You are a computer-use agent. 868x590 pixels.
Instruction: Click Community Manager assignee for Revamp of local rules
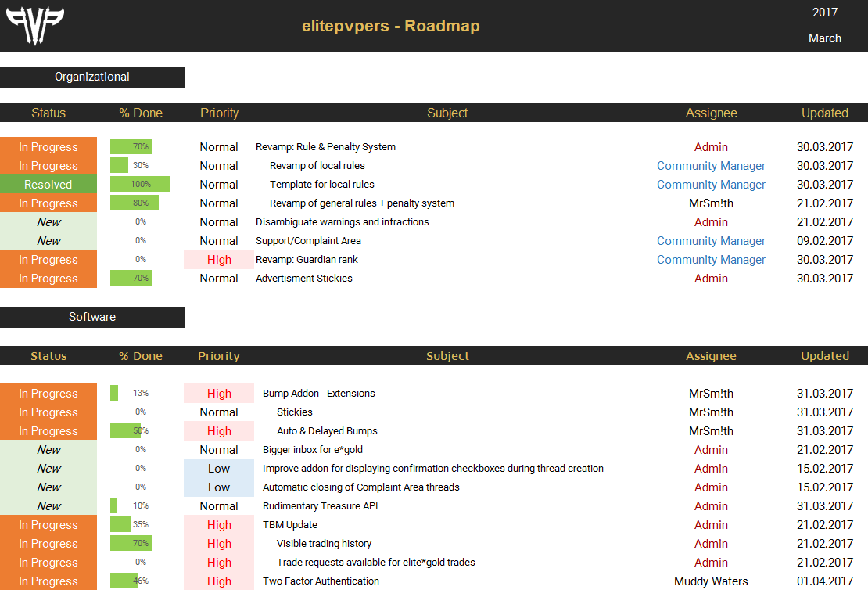coord(711,166)
